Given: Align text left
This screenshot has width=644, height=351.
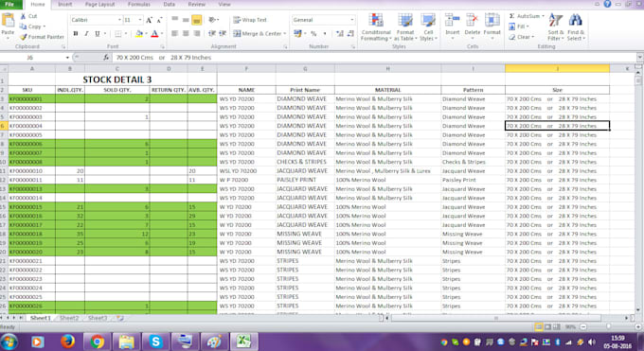Looking at the screenshot, I should click(174, 34).
